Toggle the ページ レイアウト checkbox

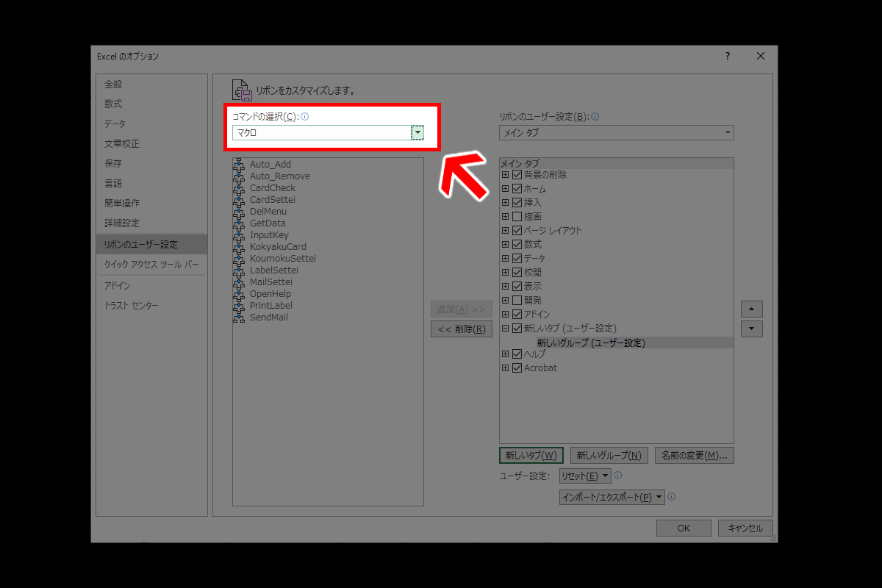click(x=517, y=231)
